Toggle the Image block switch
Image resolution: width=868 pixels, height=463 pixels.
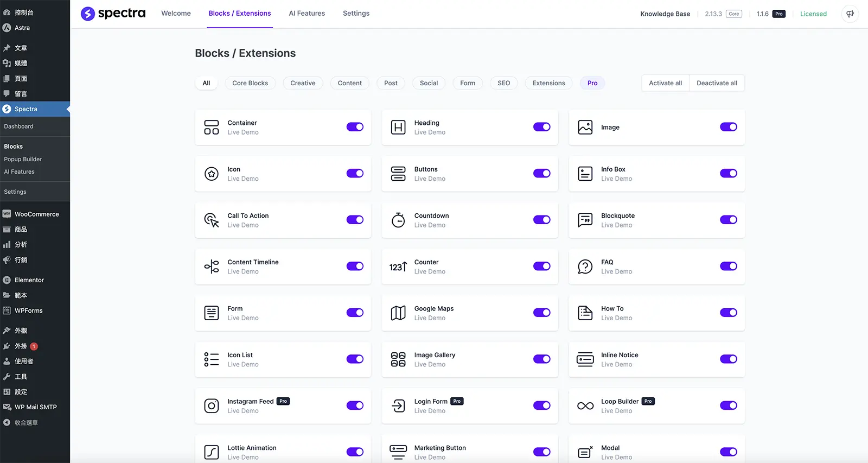729,127
